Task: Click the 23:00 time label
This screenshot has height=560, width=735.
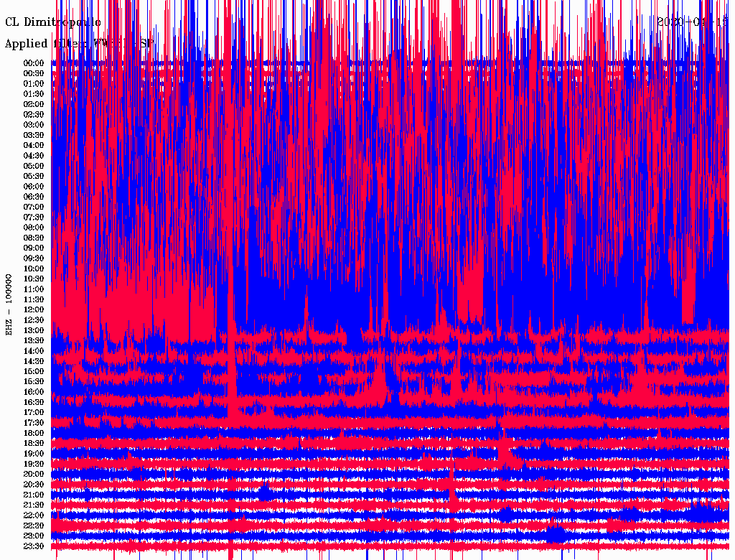Action: click(x=34, y=536)
